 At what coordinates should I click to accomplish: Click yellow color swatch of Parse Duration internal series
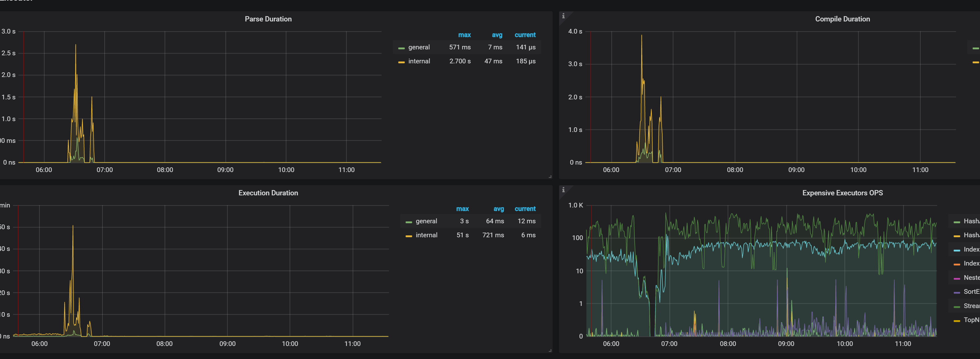tap(402, 62)
